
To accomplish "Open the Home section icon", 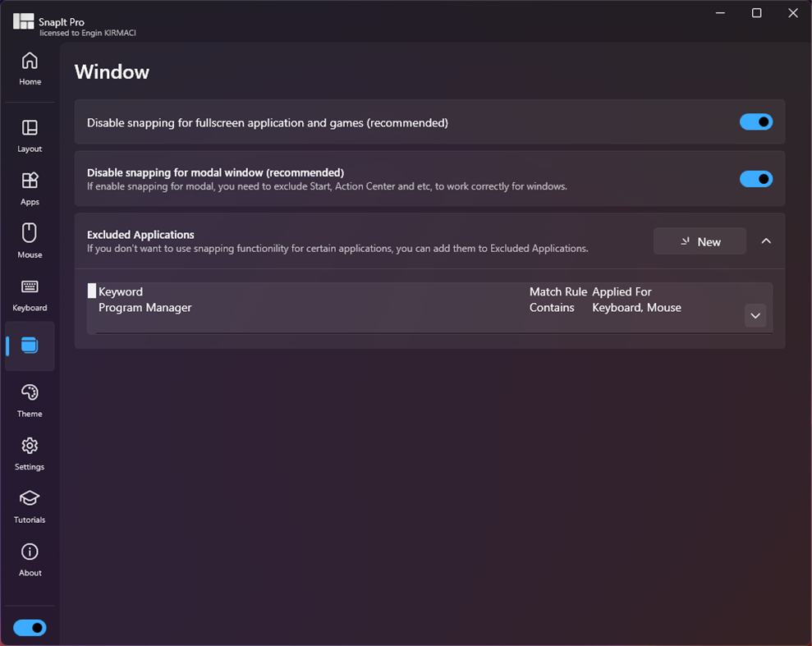I will (x=30, y=62).
